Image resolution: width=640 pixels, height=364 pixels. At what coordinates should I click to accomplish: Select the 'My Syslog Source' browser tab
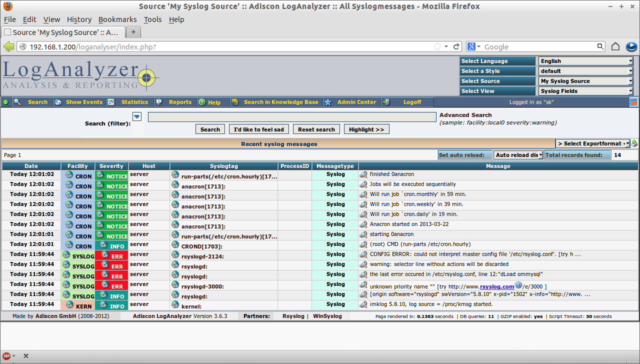coord(62,32)
